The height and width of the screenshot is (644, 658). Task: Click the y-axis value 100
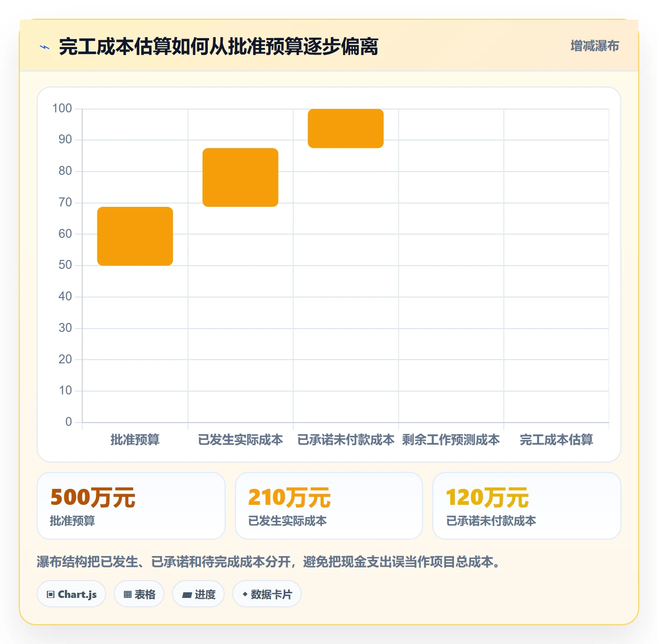click(62, 109)
